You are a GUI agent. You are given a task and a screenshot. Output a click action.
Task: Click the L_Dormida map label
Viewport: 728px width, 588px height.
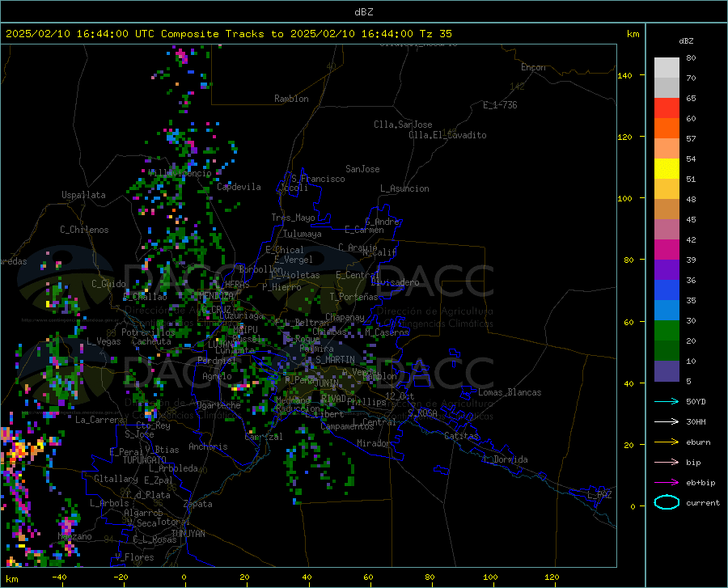point(507,459)
